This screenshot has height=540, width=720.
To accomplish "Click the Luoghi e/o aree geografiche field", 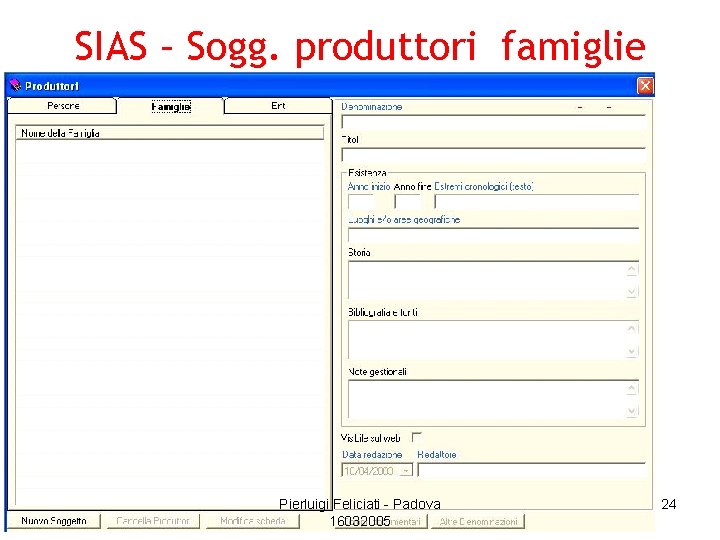I will [493, 235].
